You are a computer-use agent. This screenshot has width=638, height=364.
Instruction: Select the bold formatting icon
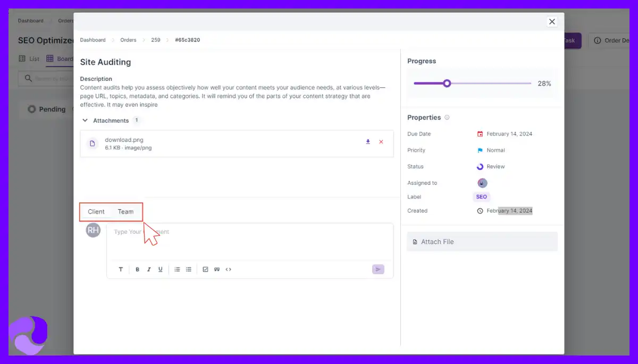coord(138,269)
